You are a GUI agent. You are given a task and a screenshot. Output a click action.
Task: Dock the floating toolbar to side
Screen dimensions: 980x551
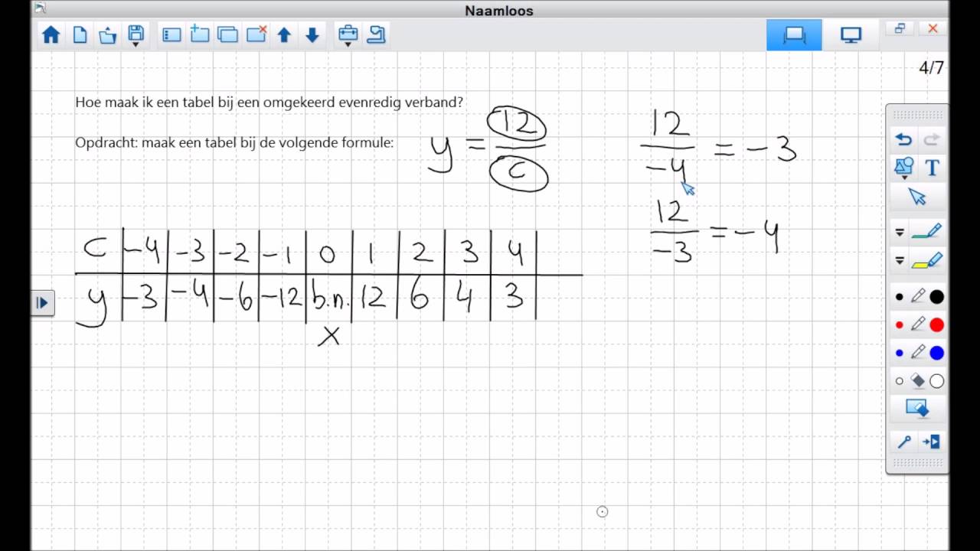tap(931, 442)
